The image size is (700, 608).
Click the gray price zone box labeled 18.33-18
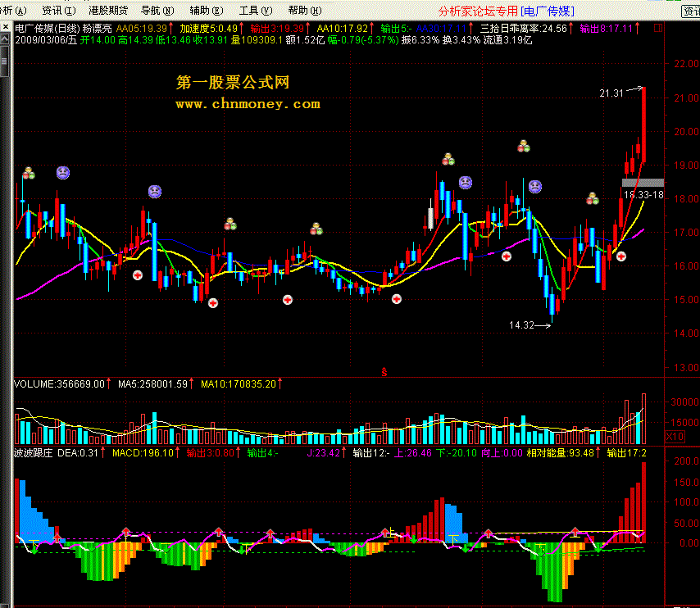point(643,182)
